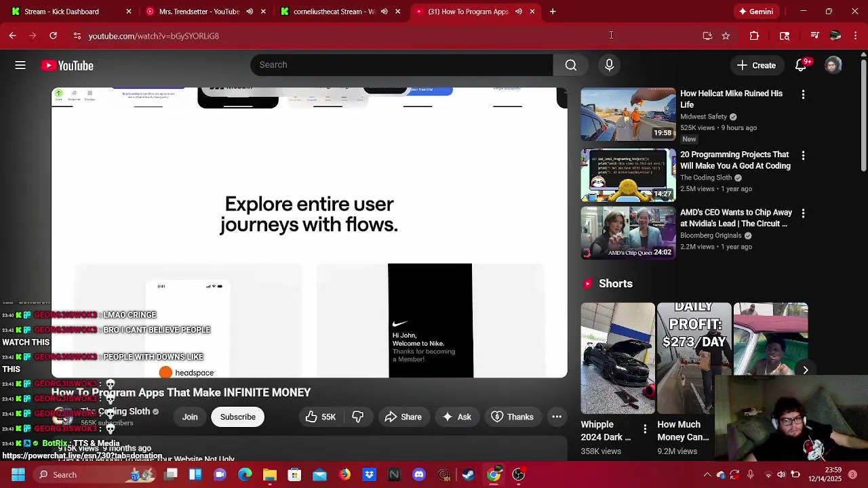Screen dimensions: 868x488
Task: Open the Chrome profile picture in toolbar
Action: coord(835,36)
